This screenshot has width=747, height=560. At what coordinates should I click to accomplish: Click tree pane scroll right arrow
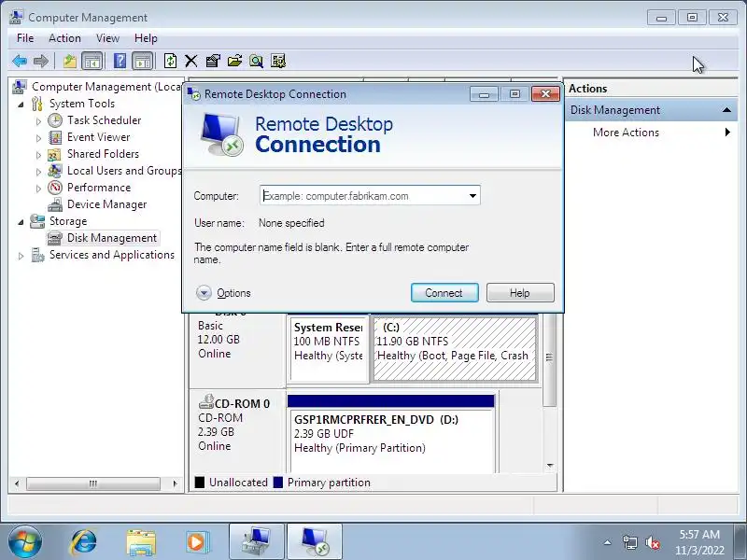tap(175, 483)
